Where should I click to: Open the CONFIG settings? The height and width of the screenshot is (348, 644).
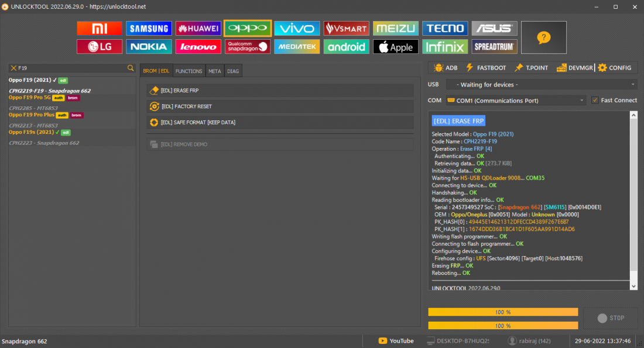click(x=615, y=68)
